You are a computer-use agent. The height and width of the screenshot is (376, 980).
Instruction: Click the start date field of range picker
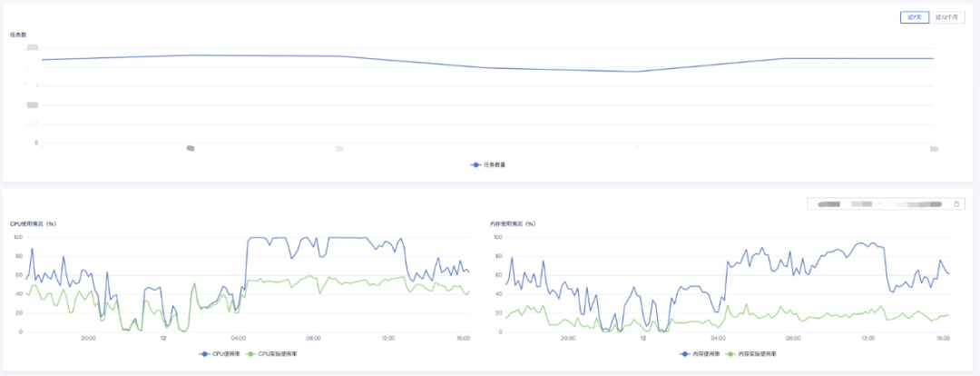[846, 204]
